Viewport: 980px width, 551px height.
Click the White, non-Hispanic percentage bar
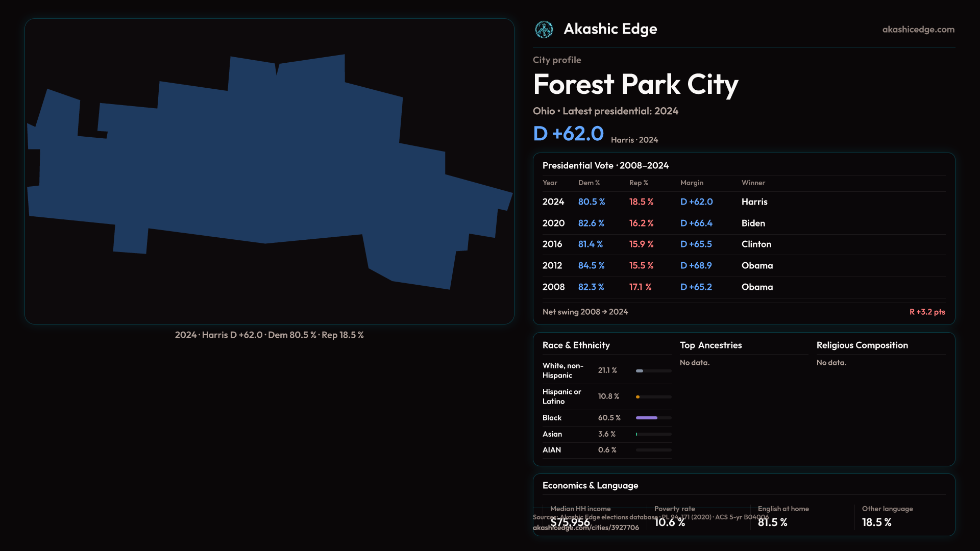pyautogui.click(x=640, y=371)
